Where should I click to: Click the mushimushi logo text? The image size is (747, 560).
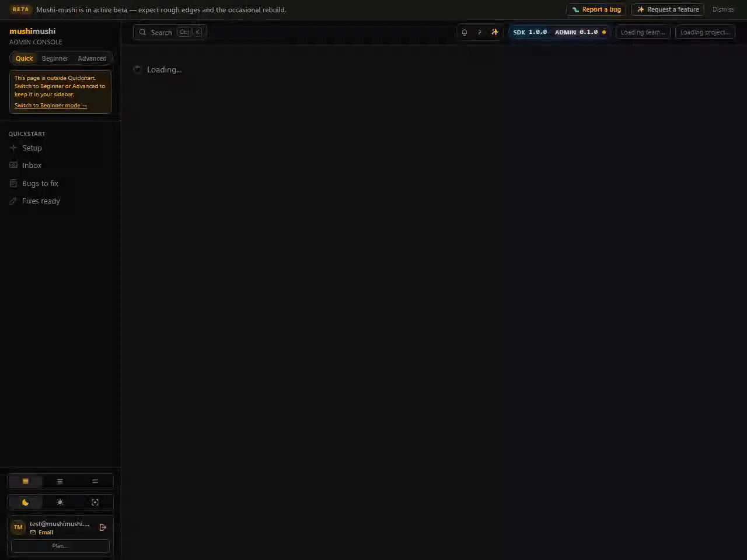pyautogui.click(x=33, y=31)
